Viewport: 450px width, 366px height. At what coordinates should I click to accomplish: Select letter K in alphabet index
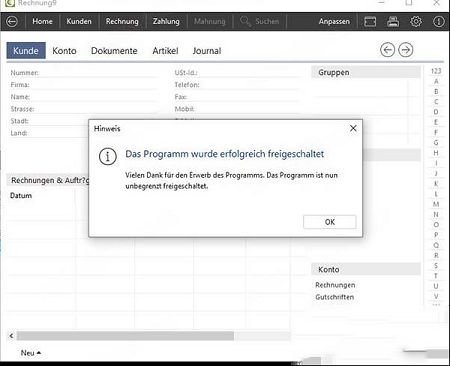tap(436, 184)
